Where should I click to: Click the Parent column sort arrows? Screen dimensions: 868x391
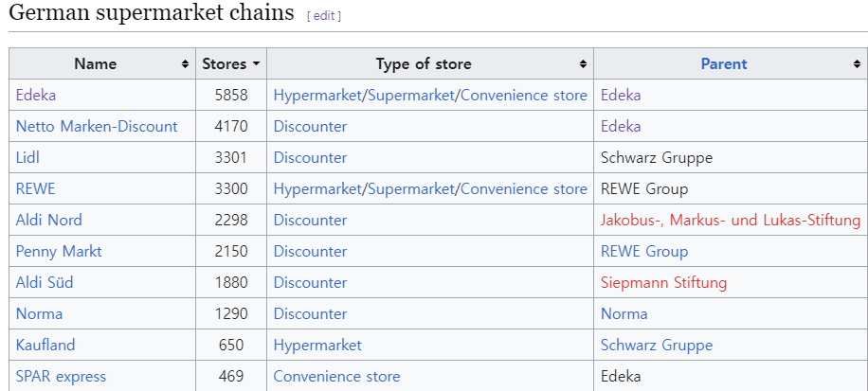tap(857, 64)
